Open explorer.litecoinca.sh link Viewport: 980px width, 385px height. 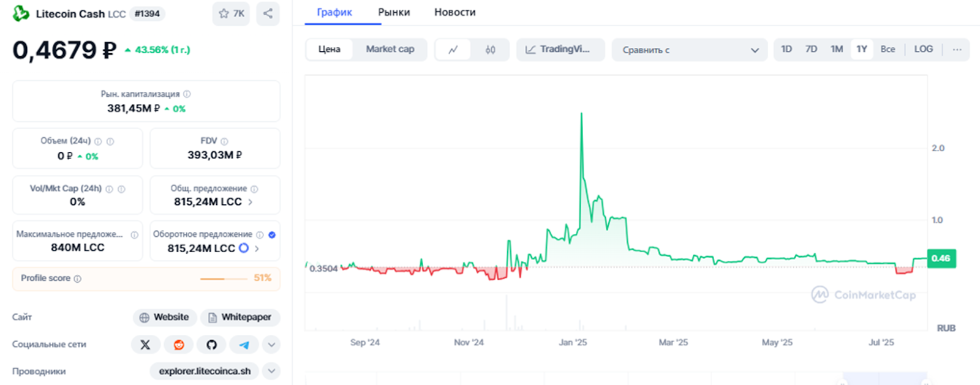[x=205, y=371]
